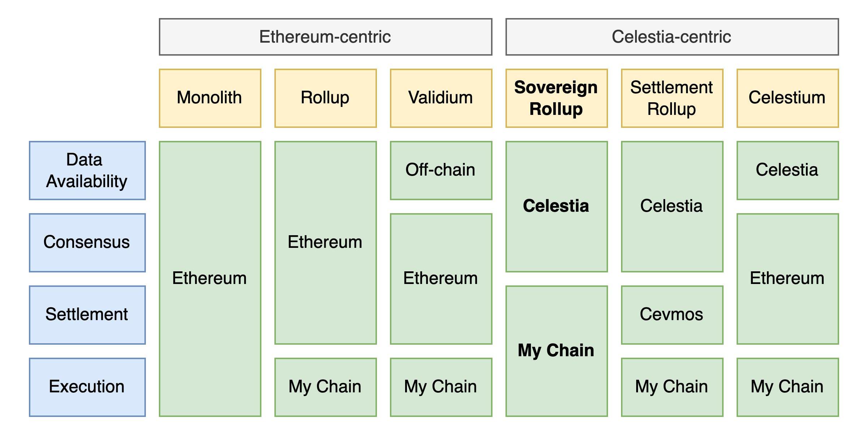Select the bold Celestia box
The height and width of the screenshot is (435, 868).
click(x=556, y=206)
